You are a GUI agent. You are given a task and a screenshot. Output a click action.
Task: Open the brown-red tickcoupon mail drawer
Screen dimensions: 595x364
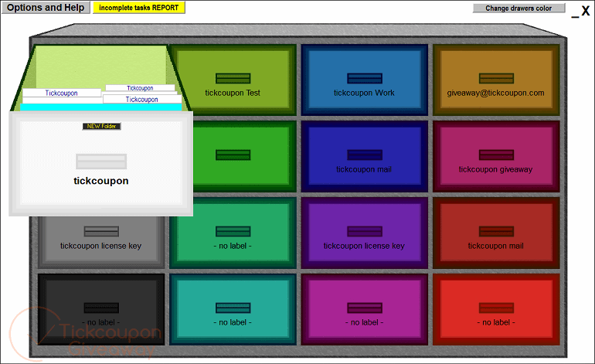[496, 233]
